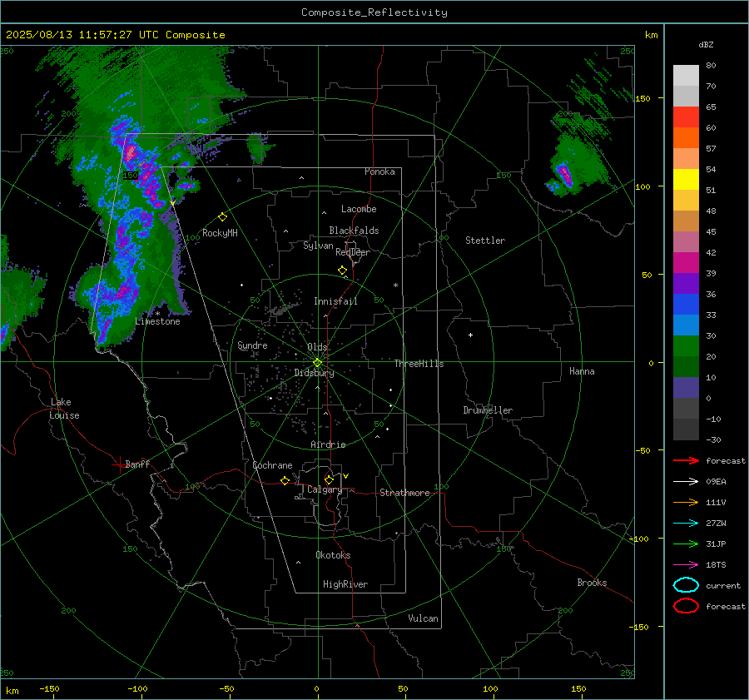Click the RockyMH map label
Viewport: 749px width, 700px height.
click(220, 233)
